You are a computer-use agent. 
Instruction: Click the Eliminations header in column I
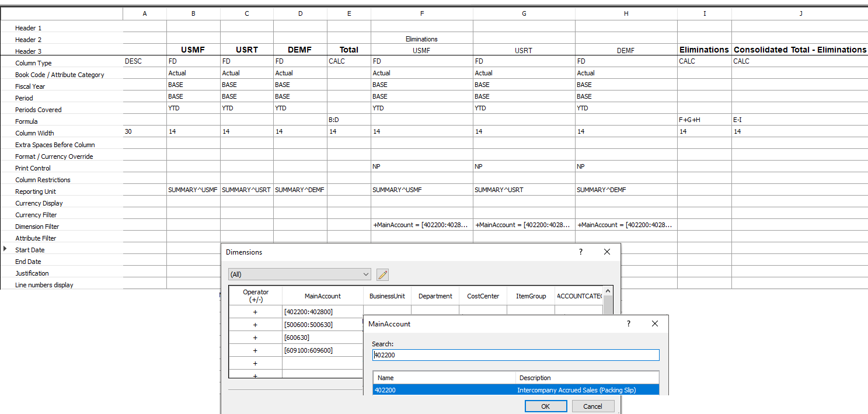pyautogui.click(x=705, y=50)
